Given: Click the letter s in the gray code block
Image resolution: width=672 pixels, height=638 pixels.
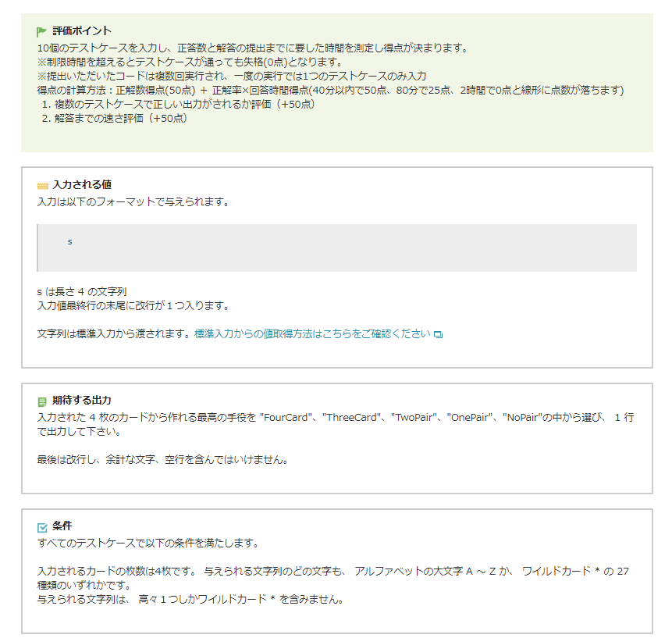Looking at the screenshot, I should [69, 241].
